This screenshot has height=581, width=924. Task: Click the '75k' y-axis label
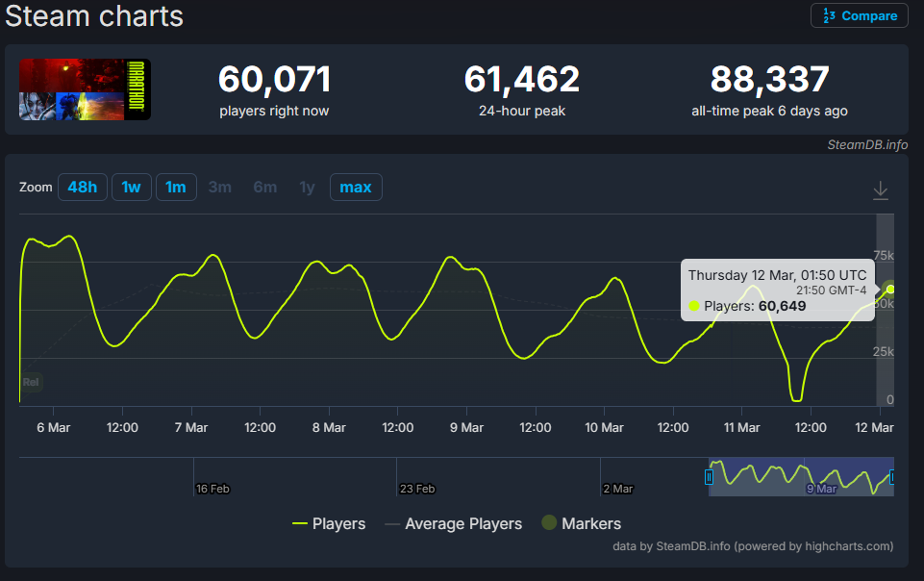[x=884, y=255]
